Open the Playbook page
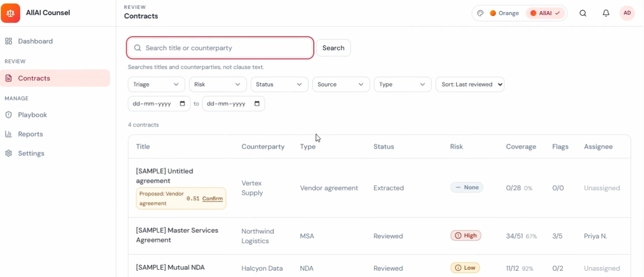This screenshot has height=277, width=644. click(55, 115)
